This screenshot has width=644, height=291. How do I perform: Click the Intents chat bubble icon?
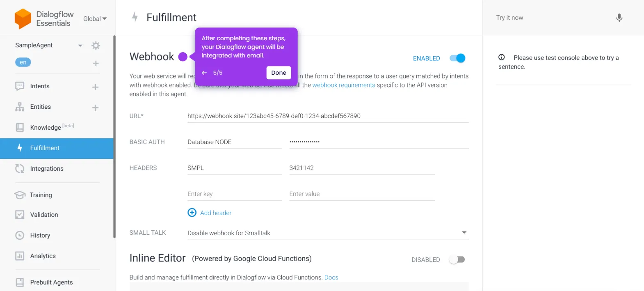[x=20, y=86]
